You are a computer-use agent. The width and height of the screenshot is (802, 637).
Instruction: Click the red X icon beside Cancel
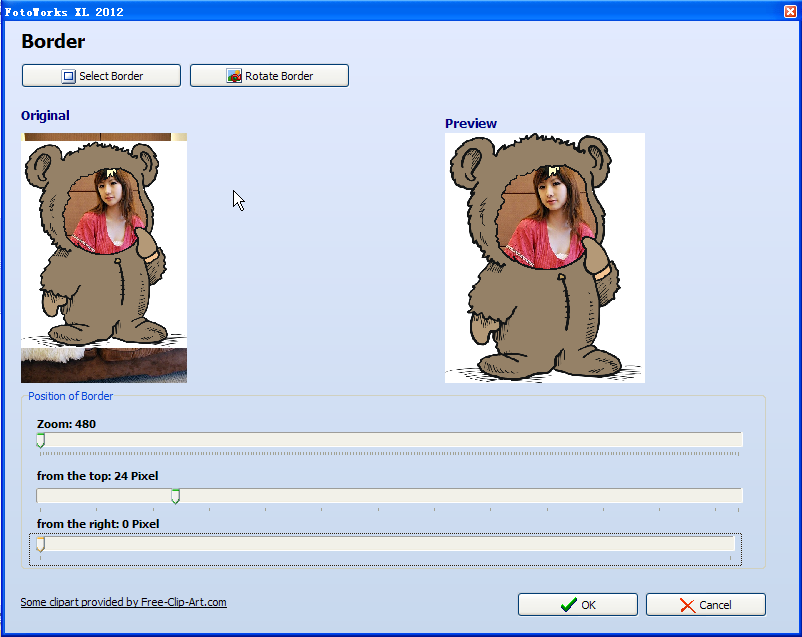click(687, 605)
